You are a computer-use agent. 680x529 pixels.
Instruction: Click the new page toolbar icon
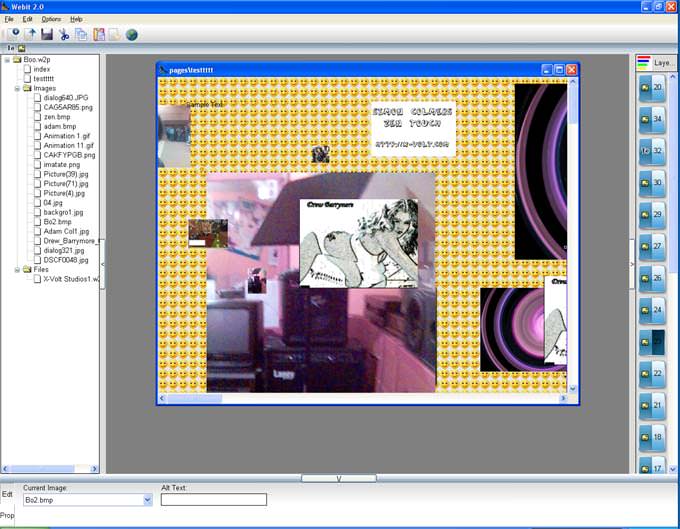(13, 34)
